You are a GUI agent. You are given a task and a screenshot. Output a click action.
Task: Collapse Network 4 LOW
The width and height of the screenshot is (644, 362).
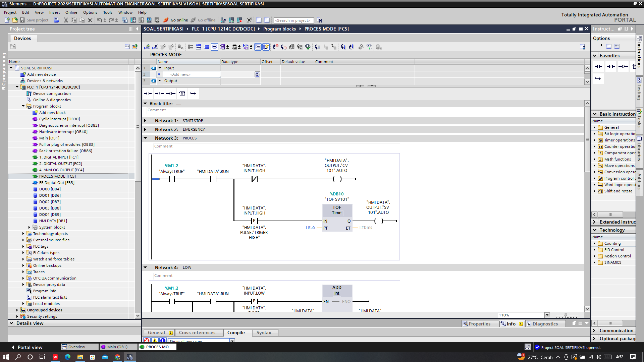(145, 267)
